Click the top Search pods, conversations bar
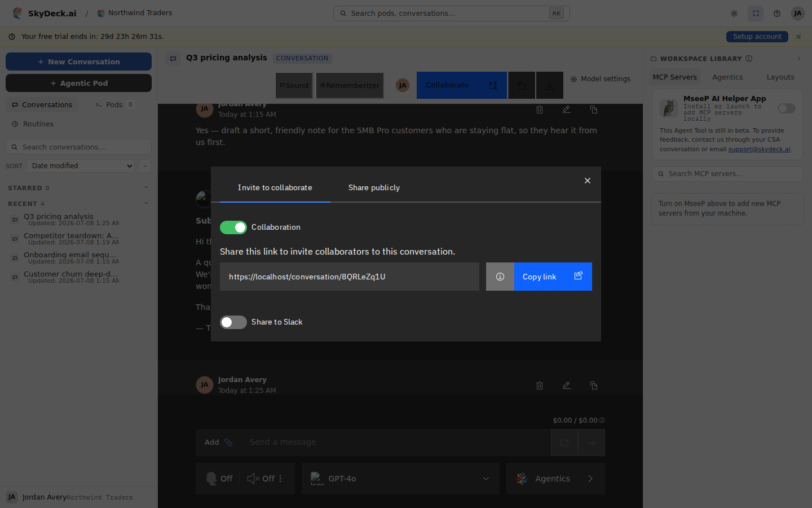Screen dimensions: 812x508 tap(451, 14)
